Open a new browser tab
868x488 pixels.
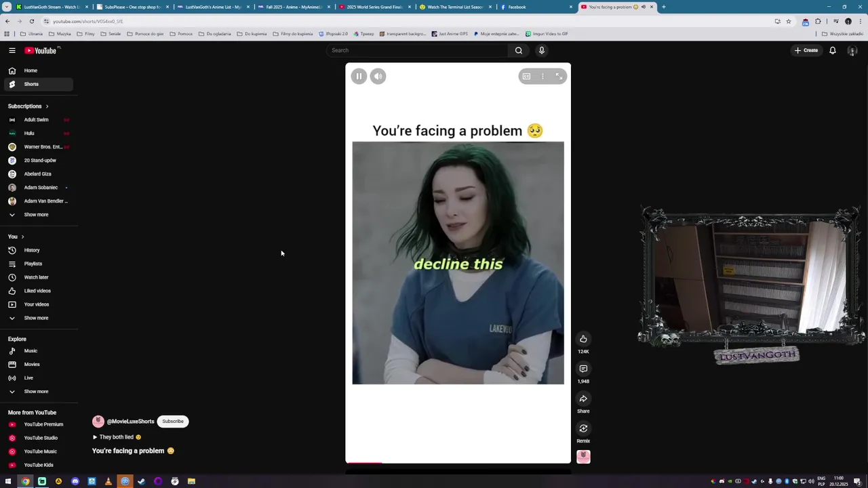point(663,7)
